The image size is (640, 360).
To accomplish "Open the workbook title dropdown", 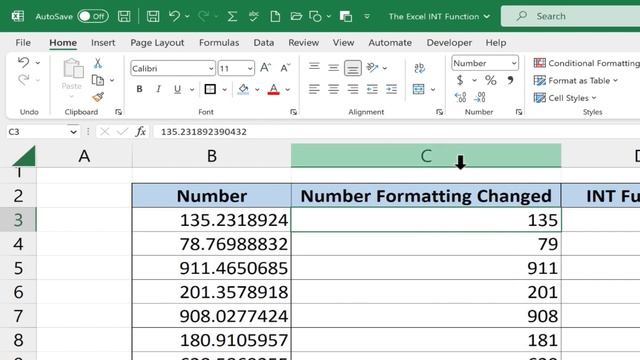I will coord(487,17).
